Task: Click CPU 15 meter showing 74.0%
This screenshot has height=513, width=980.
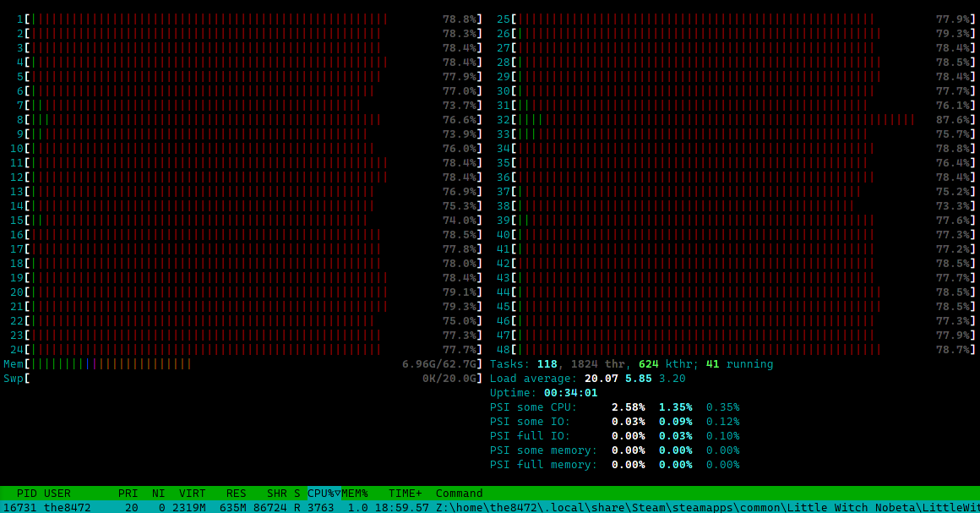Action: [246, 221]
